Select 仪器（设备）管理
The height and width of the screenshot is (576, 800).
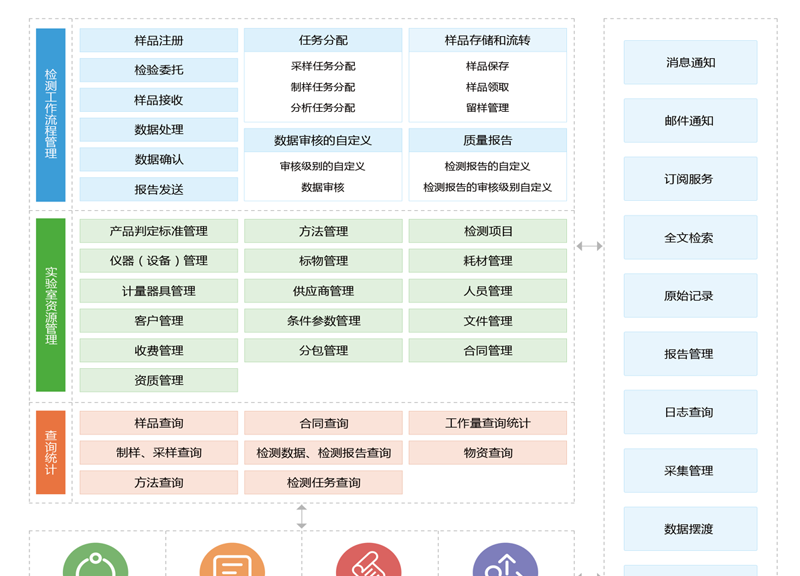coord(159,260)
